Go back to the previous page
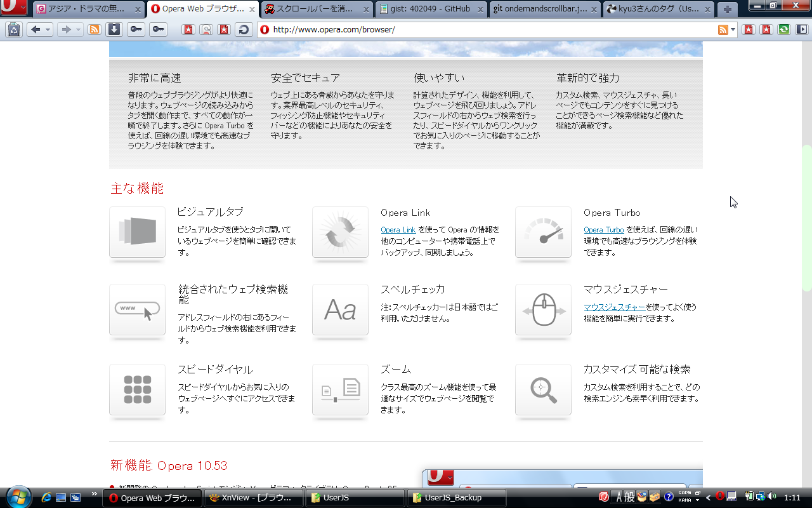The image size is (812, 508). click(x=36, y=29)
